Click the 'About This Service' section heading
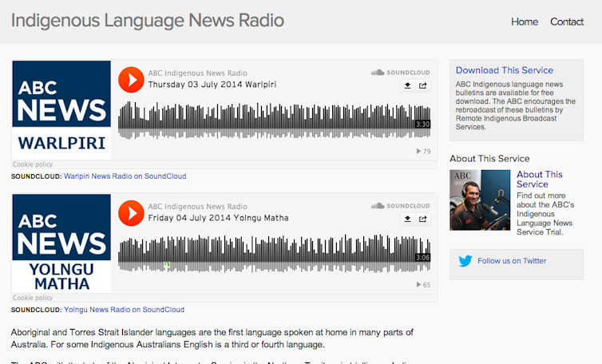 489,159
